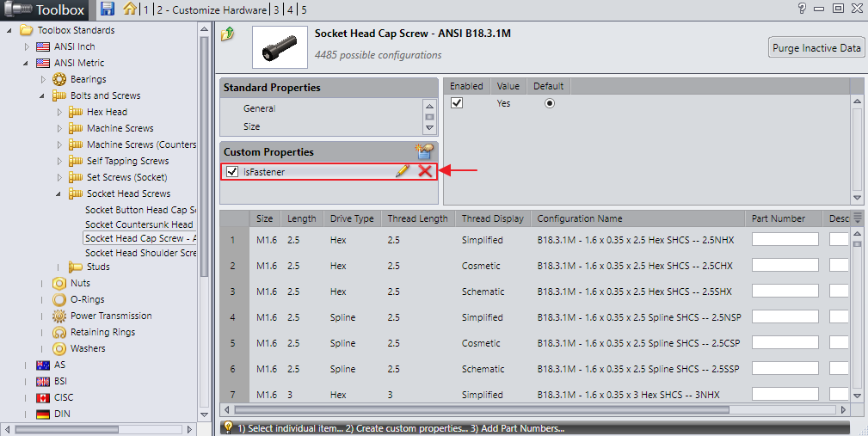Click the Save floppy disk icon
This screenshot has width=868, height=436.
pos(108,9)
